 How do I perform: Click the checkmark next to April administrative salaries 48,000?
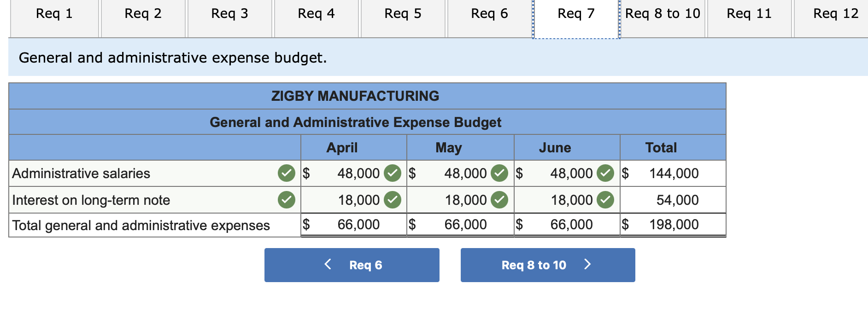click(393, 173)
